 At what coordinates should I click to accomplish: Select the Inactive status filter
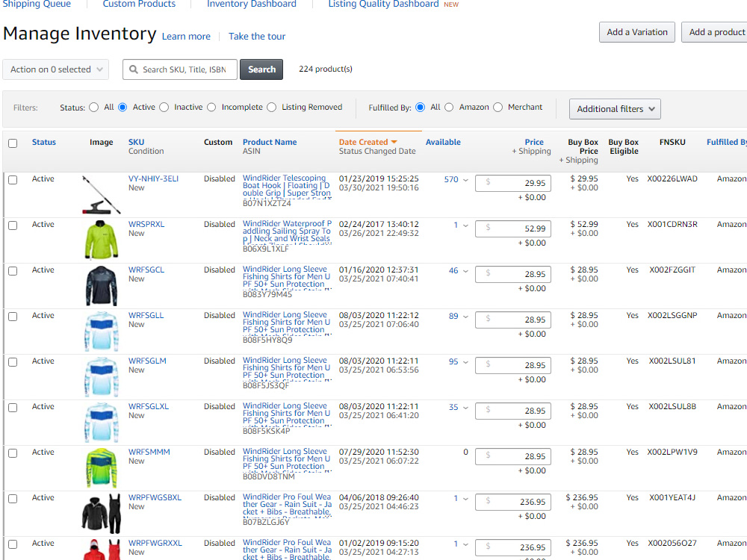coord(164,107)
